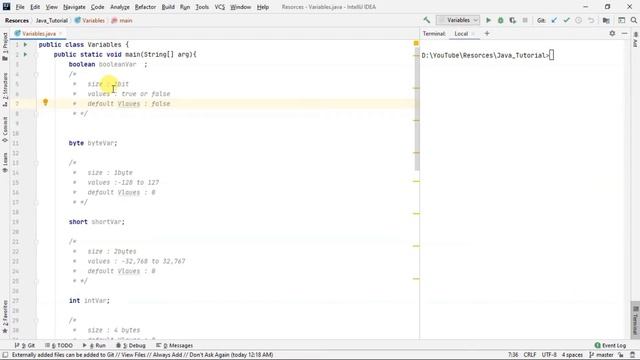Collapse the int comment block at line 29
This screenshot has height=360, width=640.
click(36, 320)
